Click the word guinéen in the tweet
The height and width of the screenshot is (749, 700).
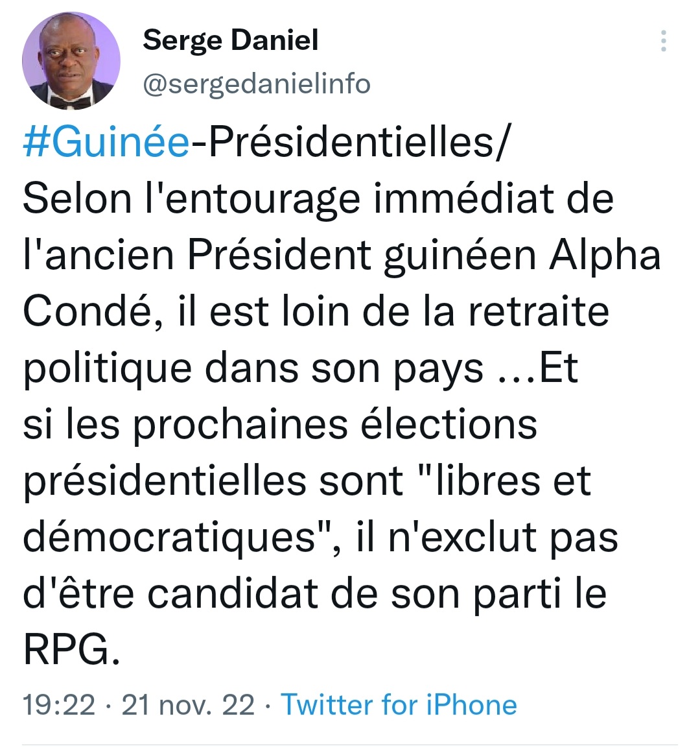[460, 256]
